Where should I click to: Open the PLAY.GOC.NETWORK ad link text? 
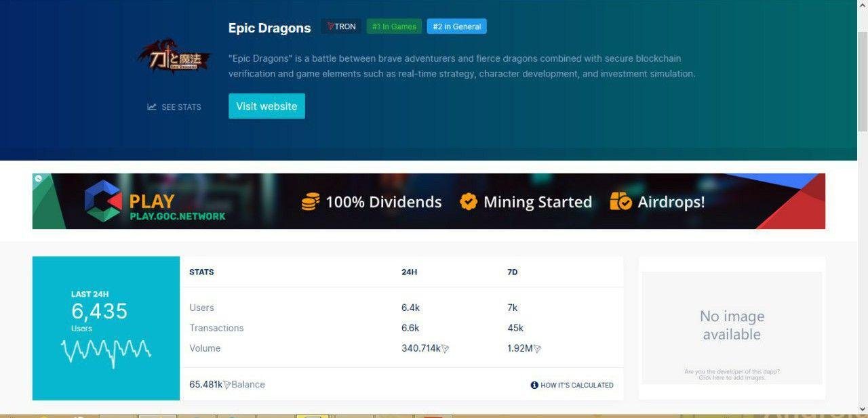(178, 216)
